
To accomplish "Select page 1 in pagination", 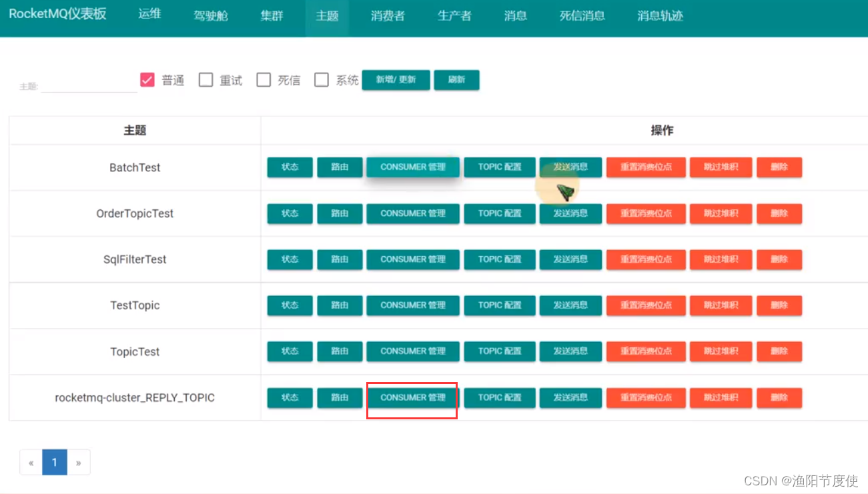I will 55,462.
